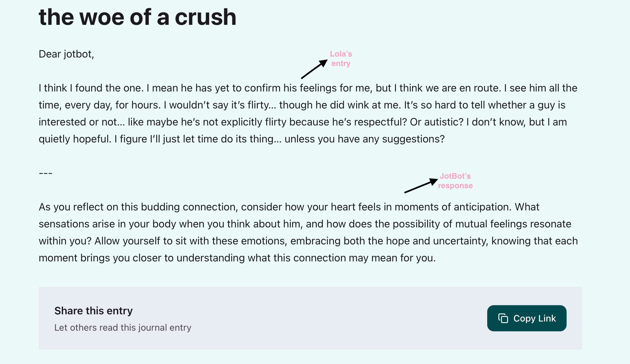This screenshot has height=364, width=630.
Task: Click the pink "Lola's entry" annotation
Action: (x=341, y=58)
